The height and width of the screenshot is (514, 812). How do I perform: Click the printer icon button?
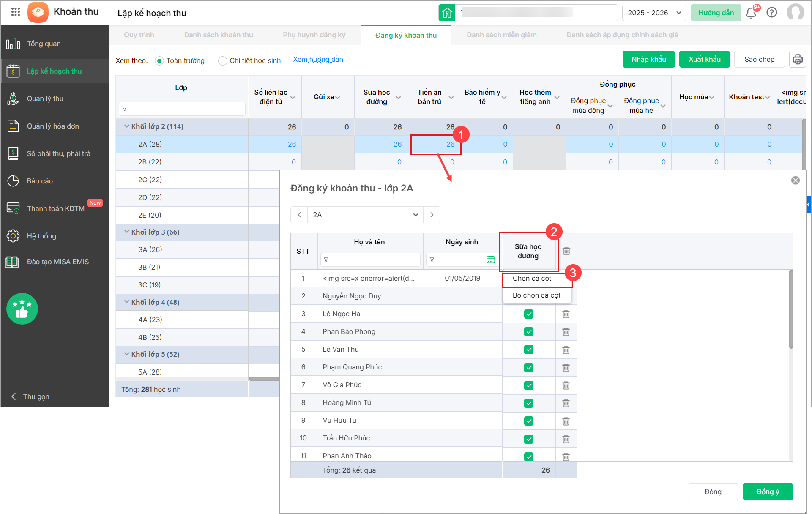tap(797, 59)
